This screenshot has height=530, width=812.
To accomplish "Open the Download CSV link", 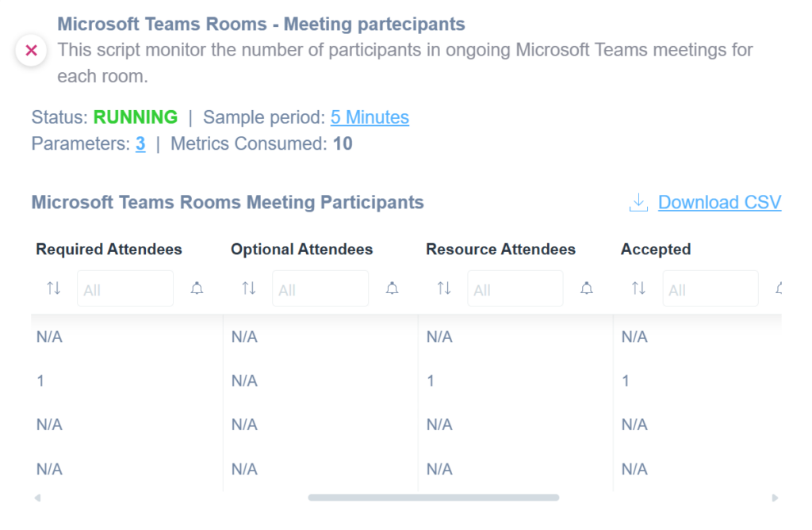I will pyautogui.click(x=719, y=202).
